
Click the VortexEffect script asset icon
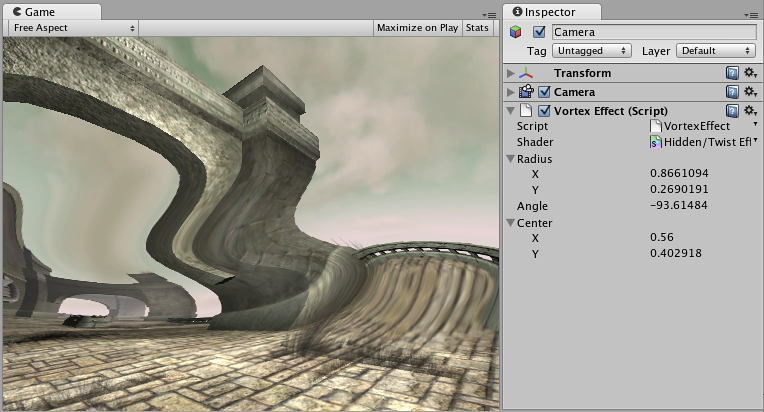point(656,126)
